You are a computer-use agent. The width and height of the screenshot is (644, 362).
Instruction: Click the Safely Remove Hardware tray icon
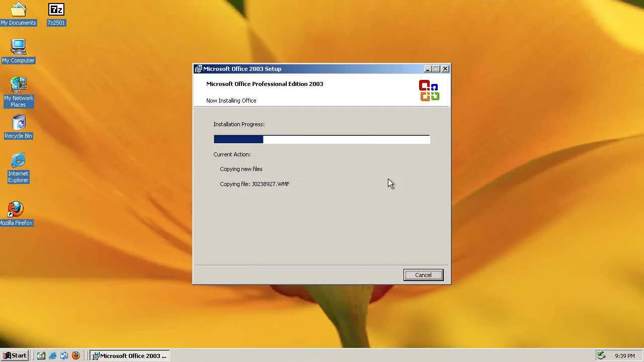(601, 355)
